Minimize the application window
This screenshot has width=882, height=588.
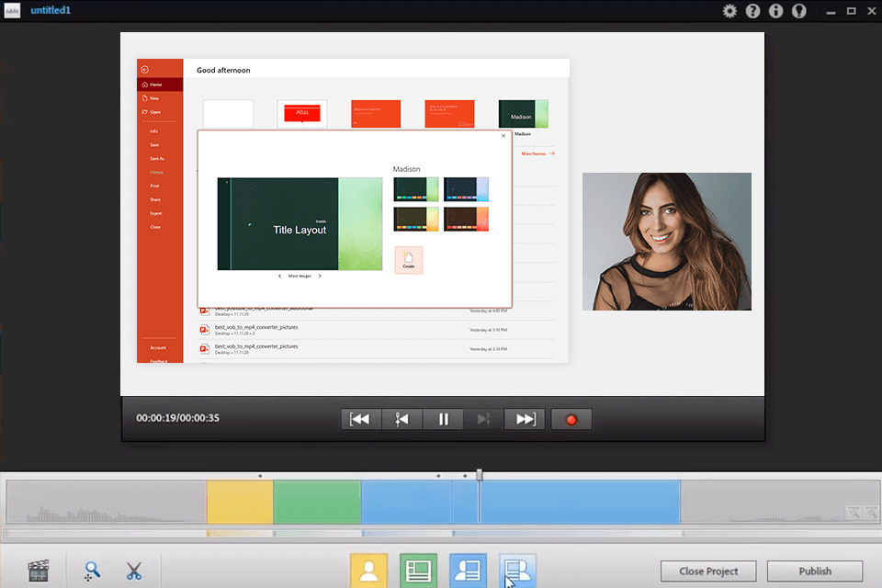(x=831, y=11)
